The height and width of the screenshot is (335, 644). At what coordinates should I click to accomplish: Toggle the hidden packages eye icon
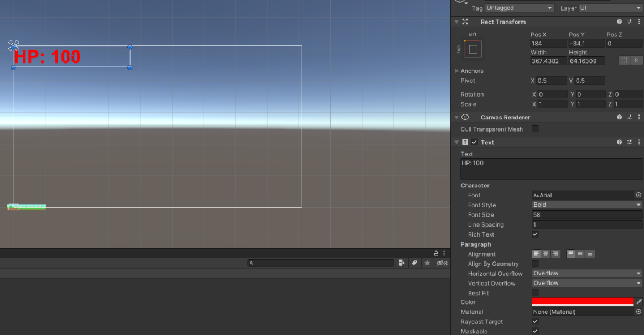[441, 263]
